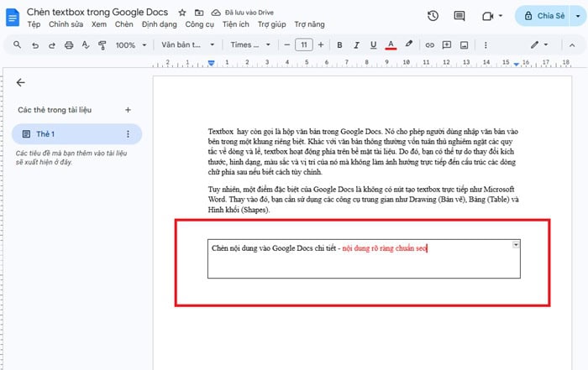Activate the paint format tool
Viewport: 588px width, 370px height.
[x=102, y=45]
